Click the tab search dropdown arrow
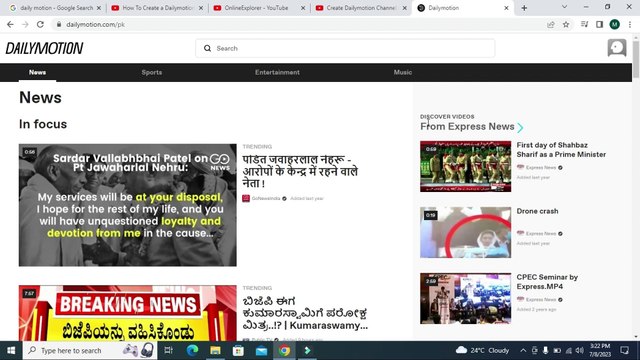The image size is (640, 360). pyautogui.click(x=564, y=7)
